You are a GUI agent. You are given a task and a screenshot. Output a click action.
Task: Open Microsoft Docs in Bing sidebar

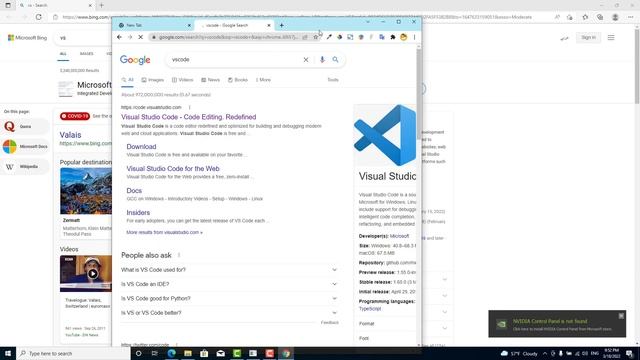click(x=25, y=146)
